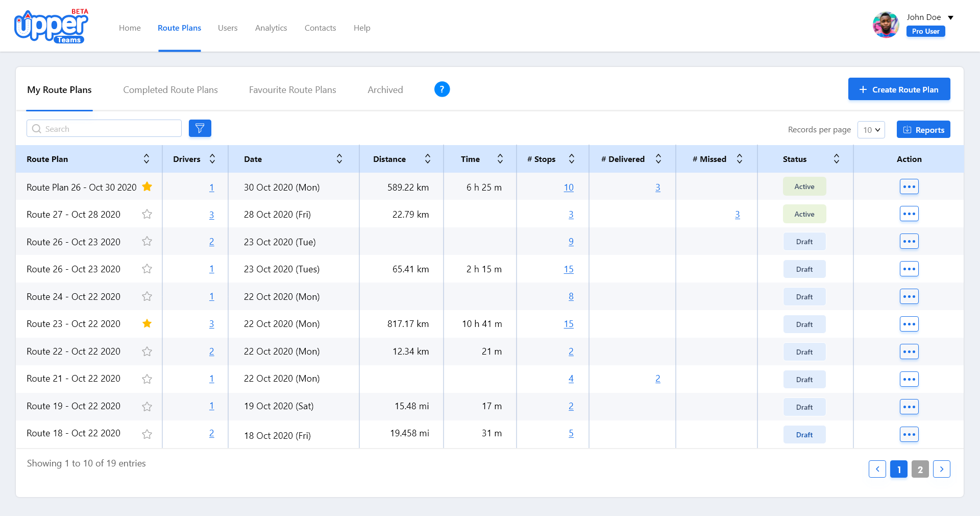The height and width of the screenshot is (516, 980).
Task: Open the 15 stops link for Route 23
Action: coord(569,324)
